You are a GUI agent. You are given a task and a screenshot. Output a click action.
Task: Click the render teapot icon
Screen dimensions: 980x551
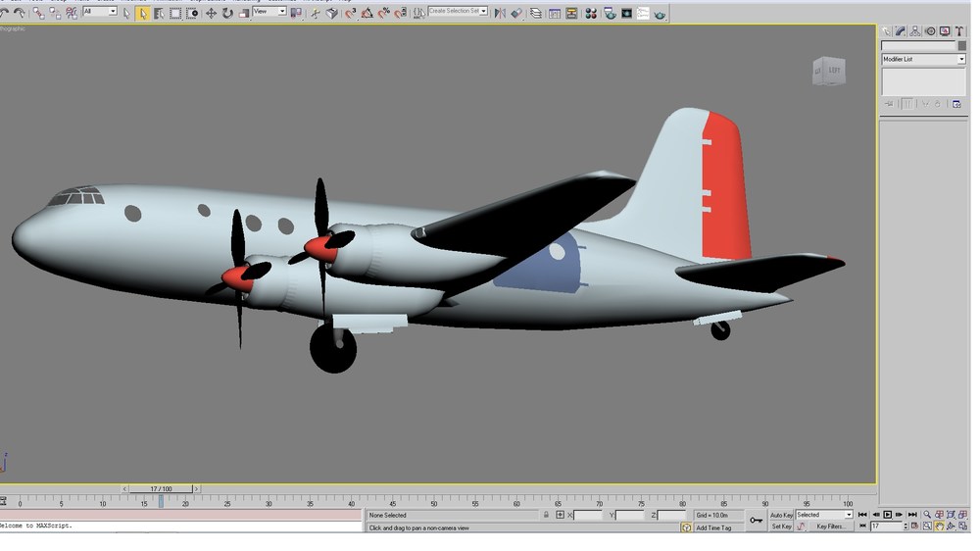pyautogui.click(x=660, y=13)
